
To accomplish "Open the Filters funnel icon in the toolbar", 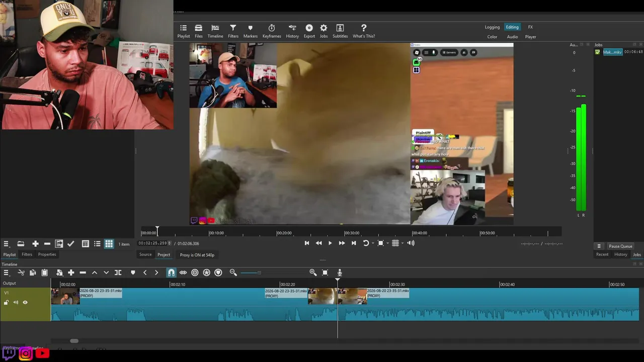I will (x=233, y=31).
